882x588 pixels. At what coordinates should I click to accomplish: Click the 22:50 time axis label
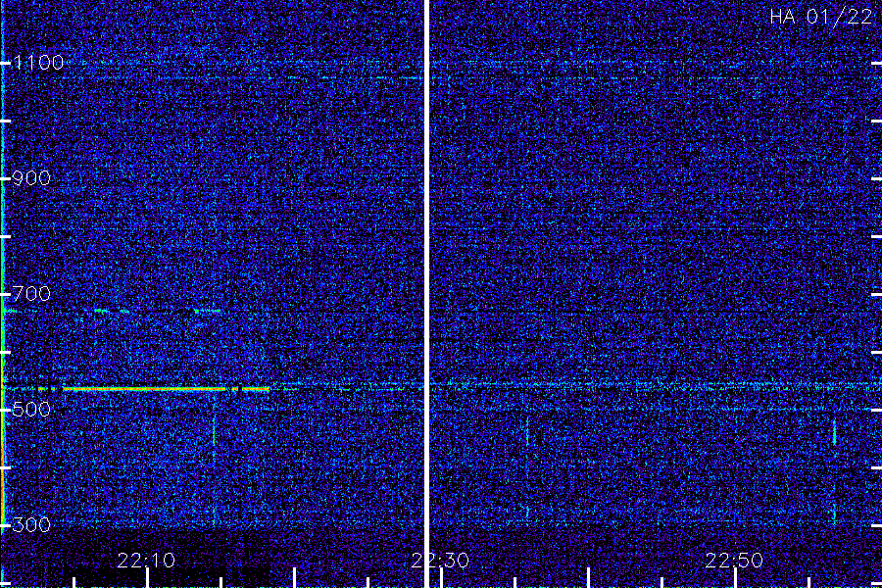[734, 561]
